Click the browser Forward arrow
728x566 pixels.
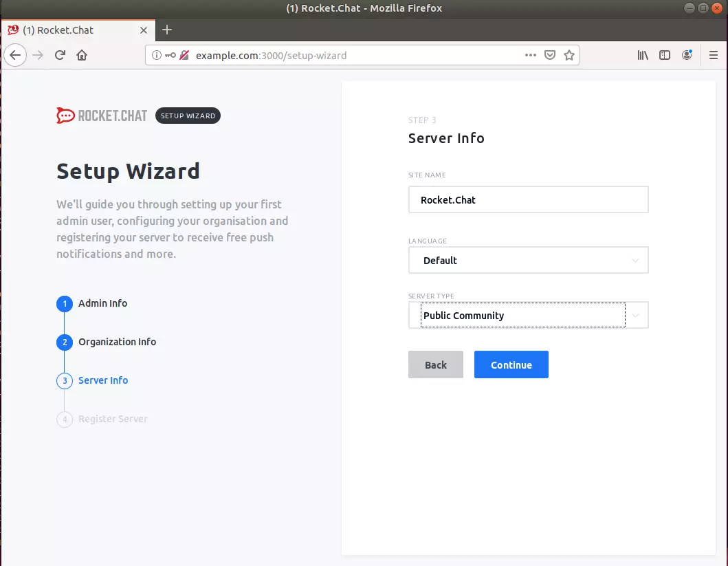click(x=38, y=55)
